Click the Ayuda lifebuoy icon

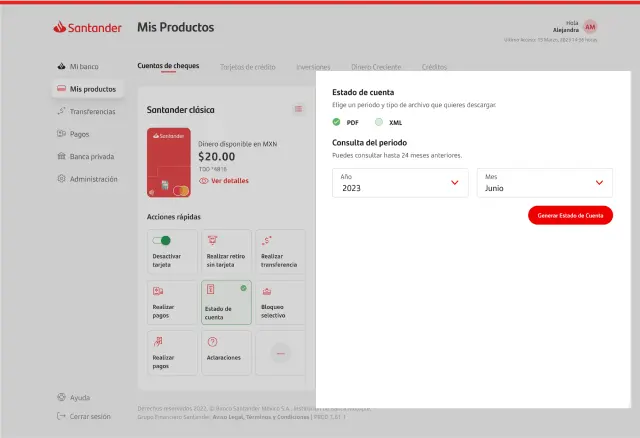[61, 397]
